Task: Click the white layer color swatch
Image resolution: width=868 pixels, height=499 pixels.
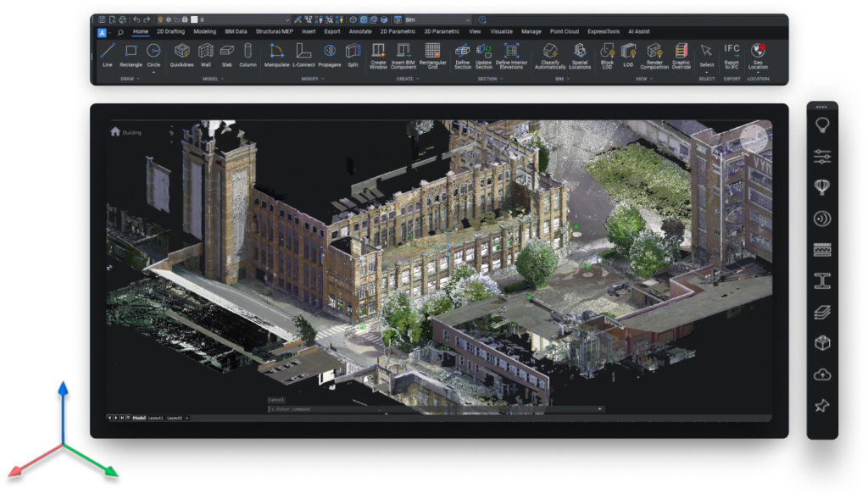Action: tap(194, 19)
